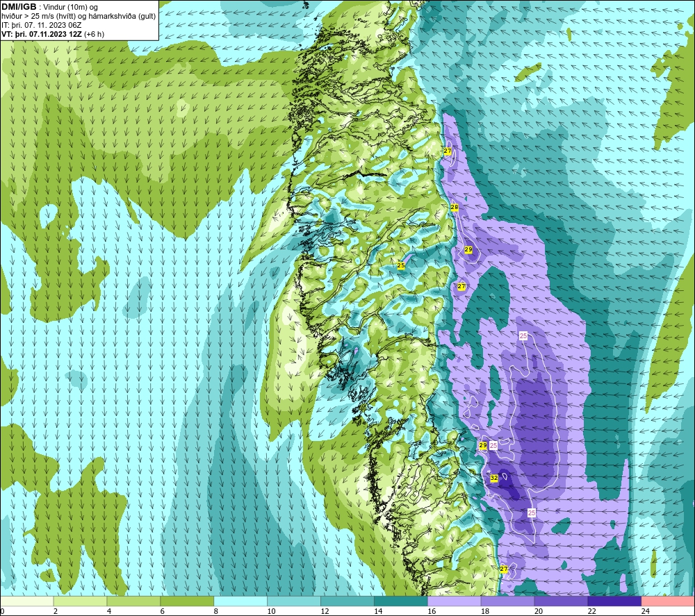Click the pale yellow 0–2 legend swatch
Viewport: 695px width, 616px height.
[26, 601]
